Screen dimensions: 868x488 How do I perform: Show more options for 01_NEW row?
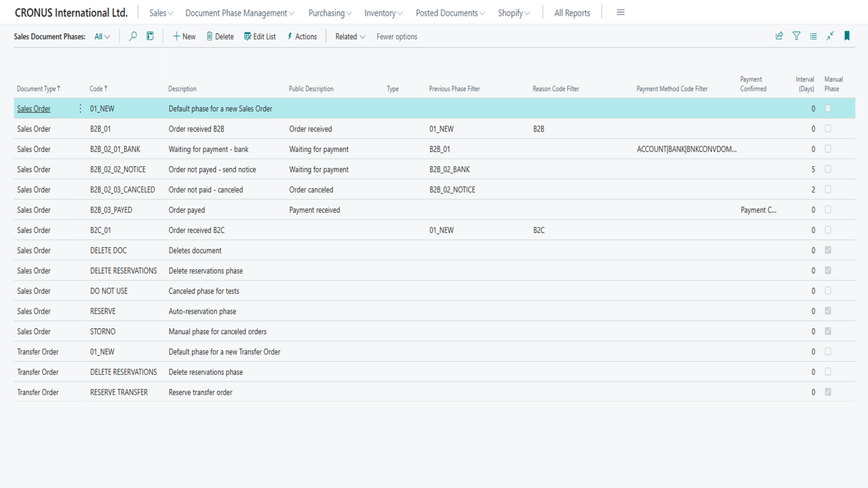pos(81,108)
